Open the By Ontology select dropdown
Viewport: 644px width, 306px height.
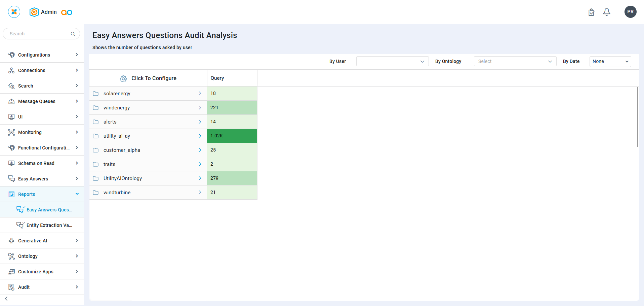(x=515, y=61)
